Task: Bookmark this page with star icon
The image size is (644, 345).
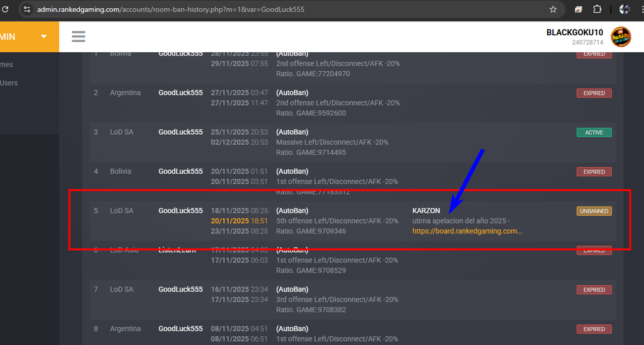Action: (x=553, y=9)
